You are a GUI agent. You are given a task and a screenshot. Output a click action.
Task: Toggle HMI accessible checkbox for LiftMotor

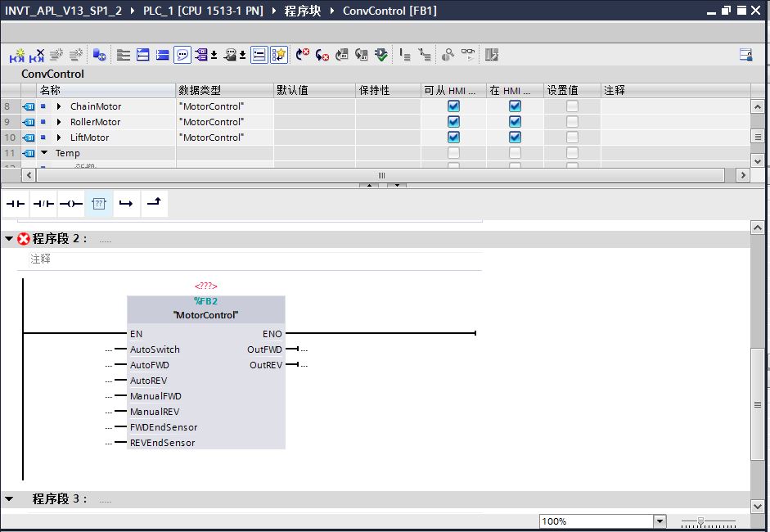click(x=454, y=137)
